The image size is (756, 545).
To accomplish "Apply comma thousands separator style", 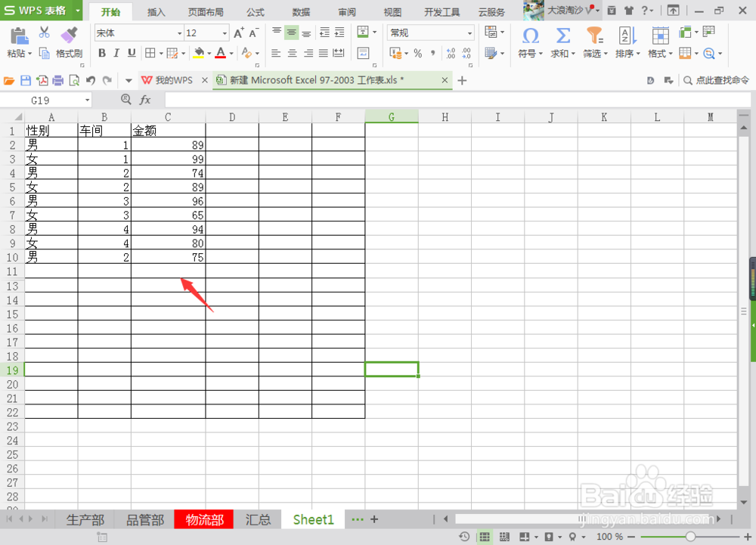I will click(433, 54).
